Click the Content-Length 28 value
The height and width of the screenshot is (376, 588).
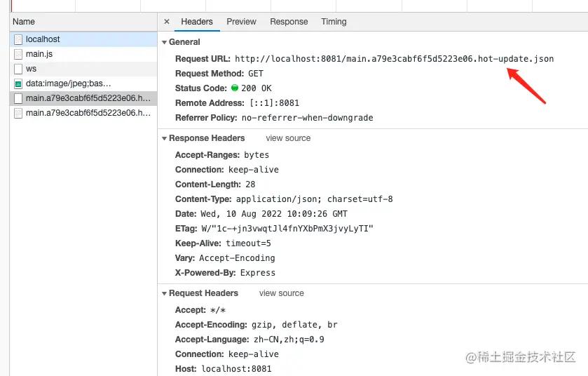250,184
